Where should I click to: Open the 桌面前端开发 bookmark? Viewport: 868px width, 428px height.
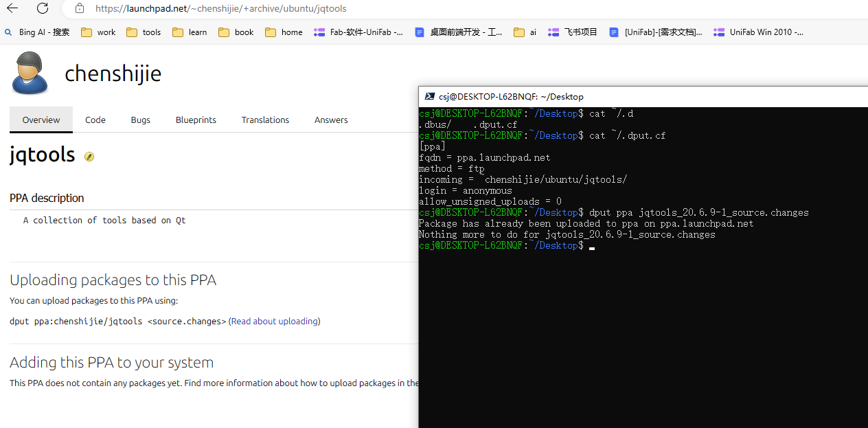click(459, 32)
